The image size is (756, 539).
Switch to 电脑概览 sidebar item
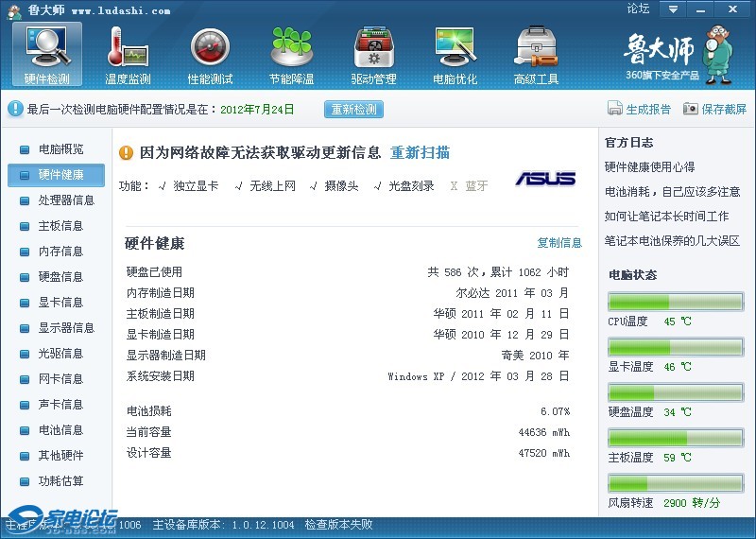60,149
